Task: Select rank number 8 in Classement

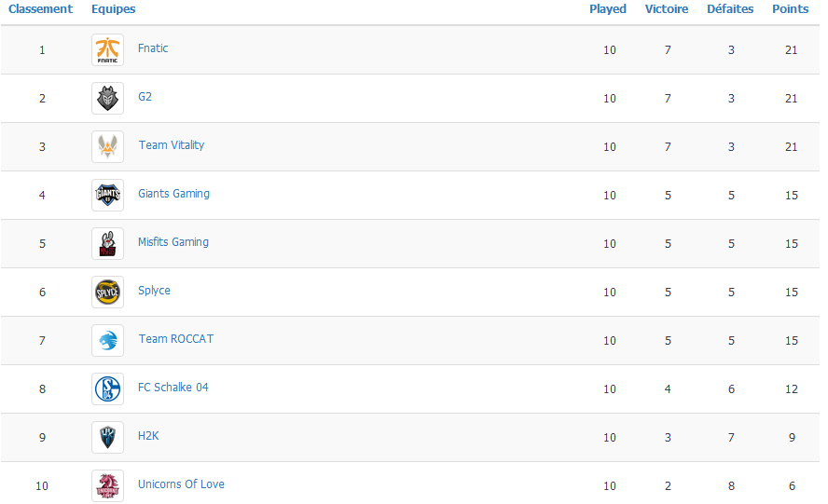Action: coord(42,389)
